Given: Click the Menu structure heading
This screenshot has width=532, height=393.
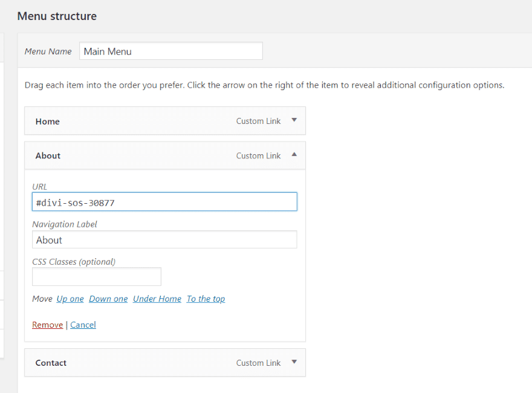Looking at the screenshot, I should [57, 16].
